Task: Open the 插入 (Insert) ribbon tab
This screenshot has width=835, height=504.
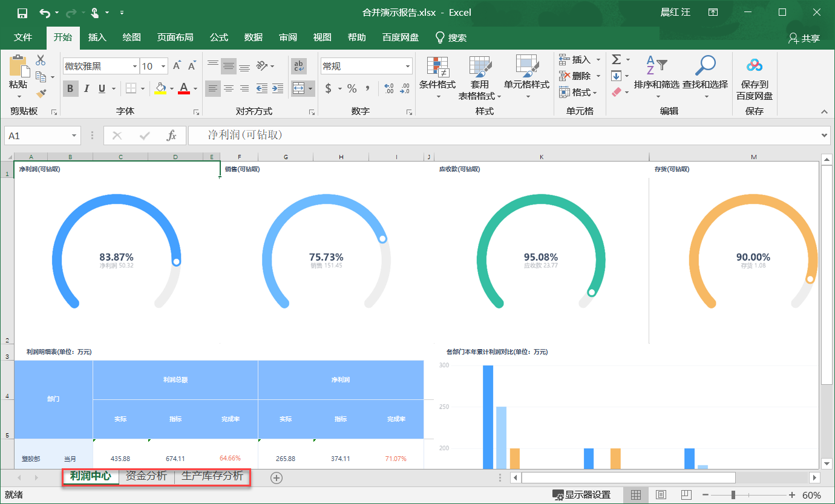Action: [97, 38]
